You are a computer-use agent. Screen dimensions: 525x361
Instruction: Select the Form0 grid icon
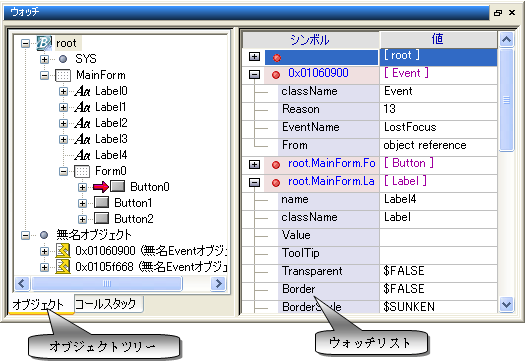tap(82, 171)
